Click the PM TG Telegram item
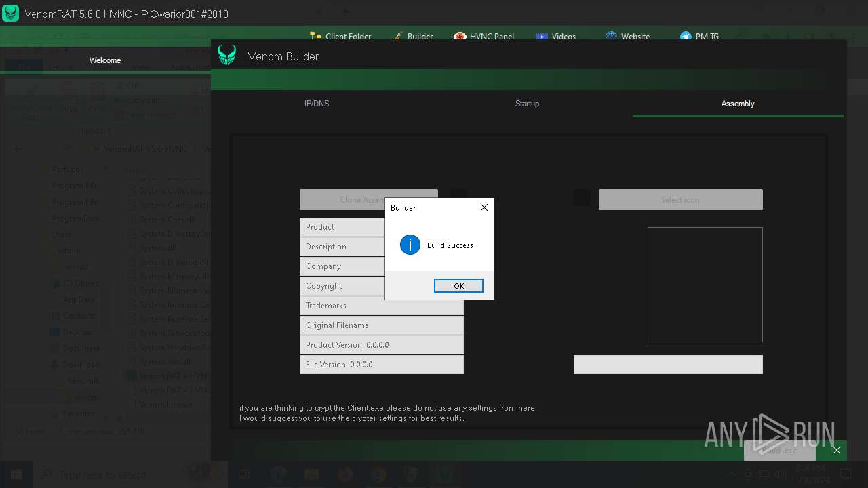Screen dimensions: 868x488 point(700,37)
